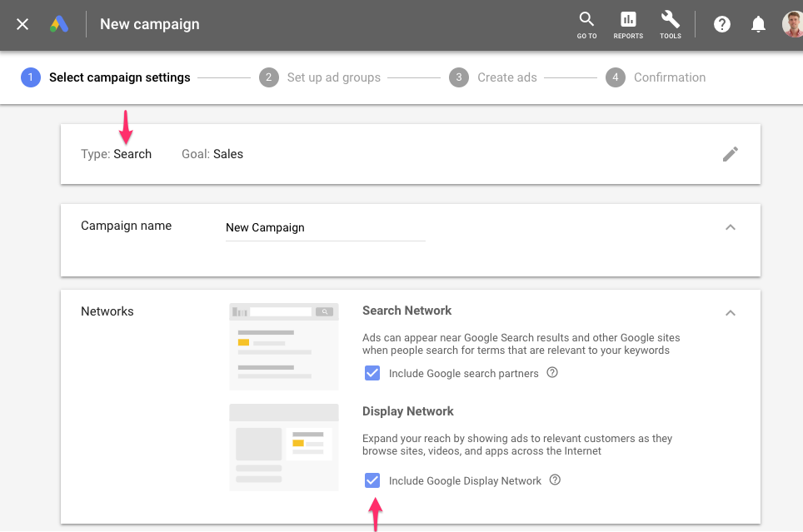Uncheck Include Google Display Network

372,480
